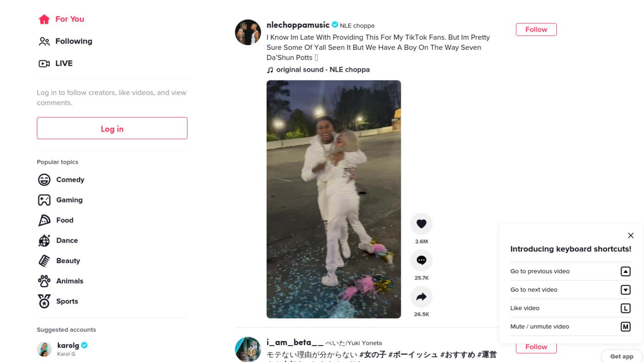Screen dimensions: 644x362
Task: Follow nlechoppamusic
Action: pyautogui.click(x=536, y=29)
